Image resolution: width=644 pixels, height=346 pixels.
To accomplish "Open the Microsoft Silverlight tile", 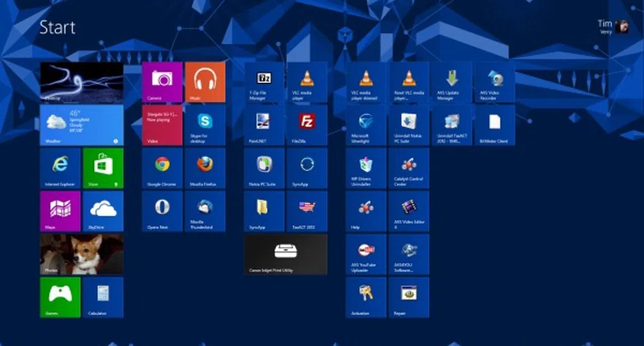I will tap(366, 125).
